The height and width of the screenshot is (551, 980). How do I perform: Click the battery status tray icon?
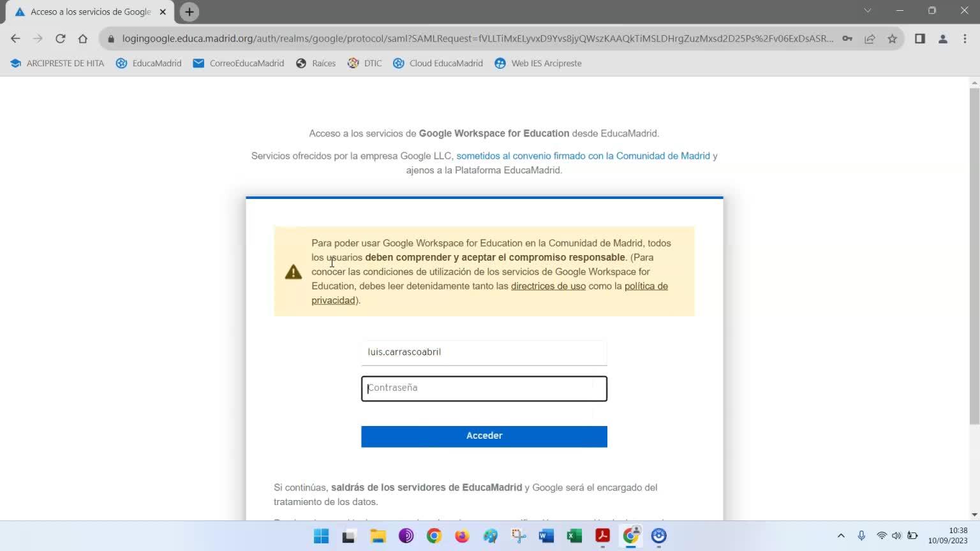[912, 536]
